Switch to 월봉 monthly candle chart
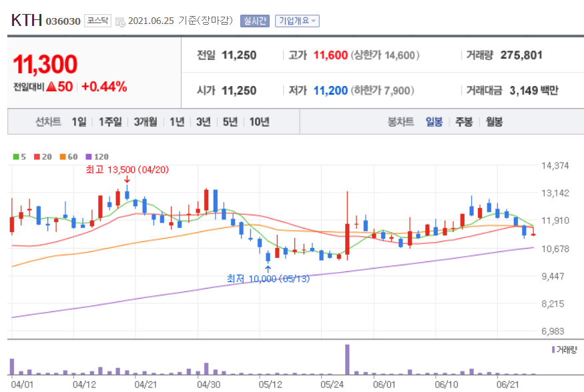The image size is (584, 392). pos(495,121)
